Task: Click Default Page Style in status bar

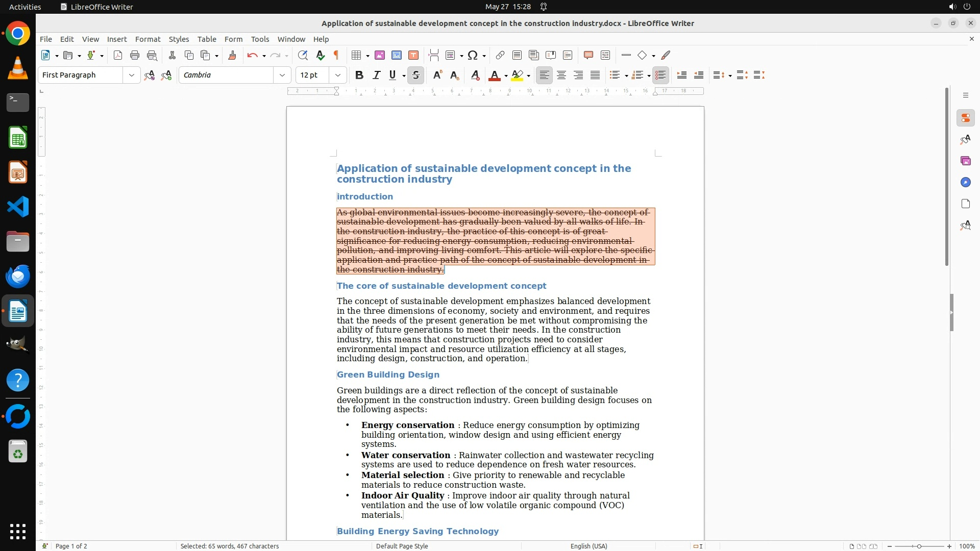Action: point(402,546)
